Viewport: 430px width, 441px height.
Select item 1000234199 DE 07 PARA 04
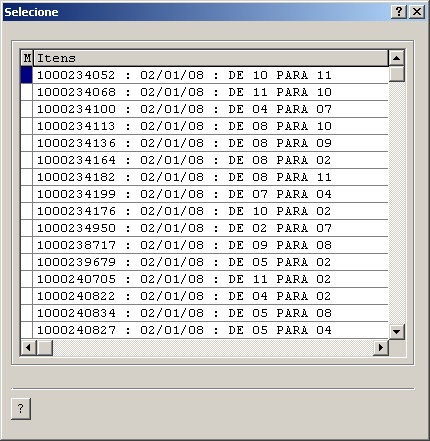(211, 194)
